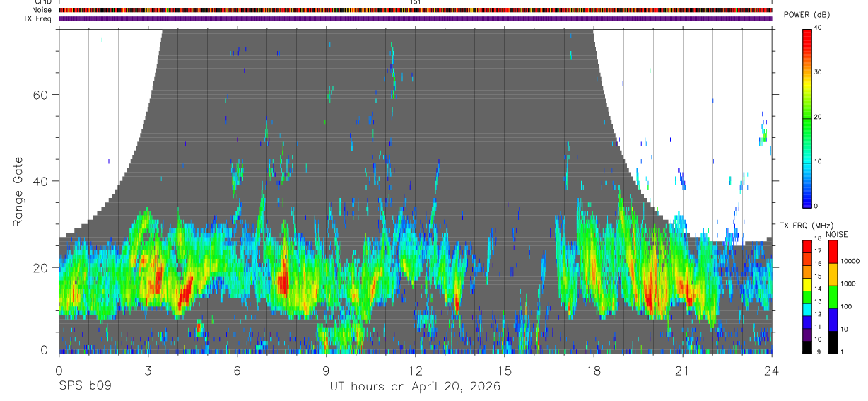Click the '1000' label in NOISE legend
Screen dimensions: 868x401
[x=848, y=284]
